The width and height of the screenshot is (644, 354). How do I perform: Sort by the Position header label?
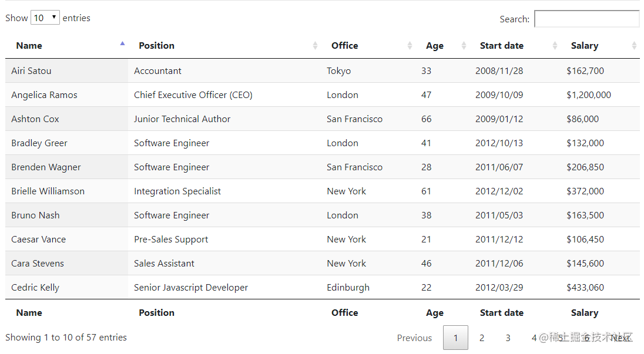point(156,46)
